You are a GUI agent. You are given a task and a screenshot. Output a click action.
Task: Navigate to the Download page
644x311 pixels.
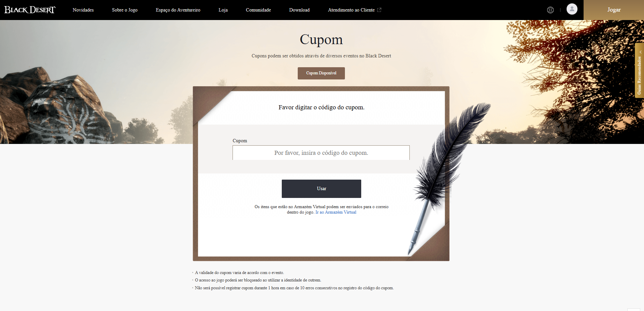click(299, 10)
